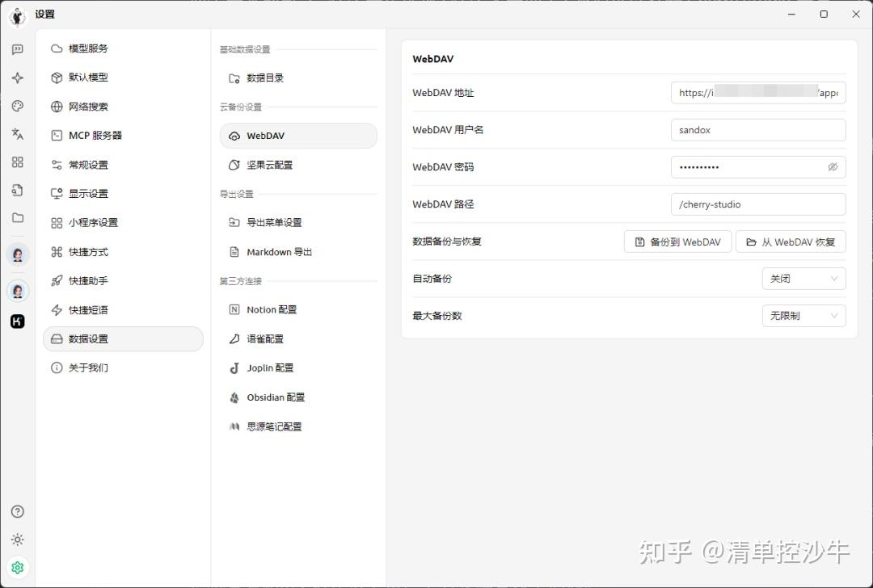This screenshot has width=873, height=588.
Task: Maximize the settings window
Action: tap(824, 15)
